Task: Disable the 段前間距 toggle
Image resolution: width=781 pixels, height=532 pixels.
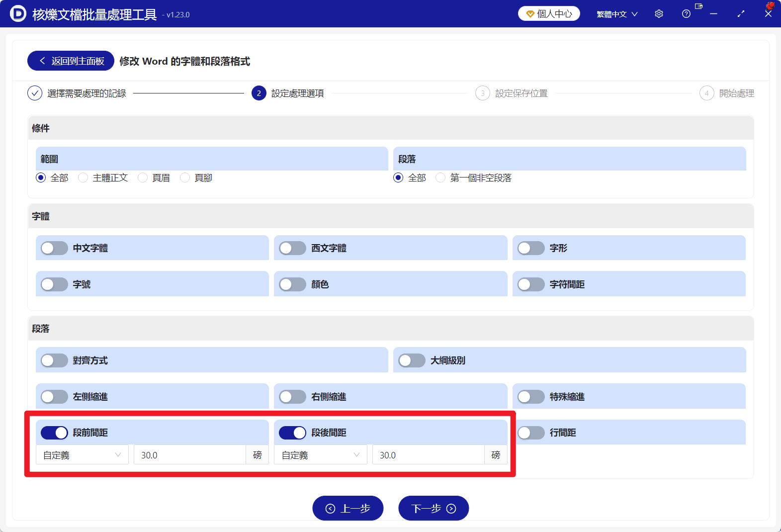Action: [54, 433]
